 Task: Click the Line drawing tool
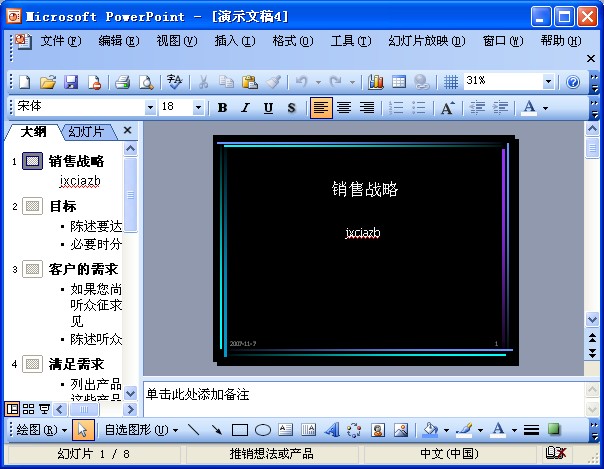click(x=193, y=430)
